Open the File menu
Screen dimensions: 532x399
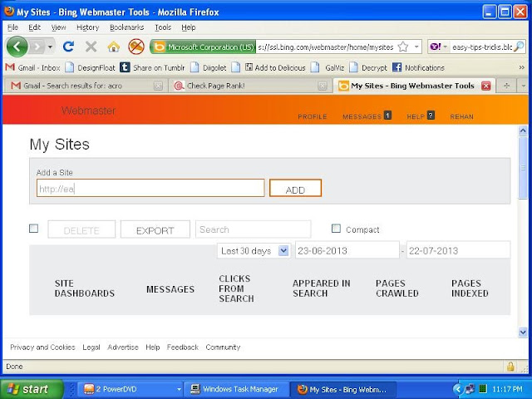pos(12,27)
